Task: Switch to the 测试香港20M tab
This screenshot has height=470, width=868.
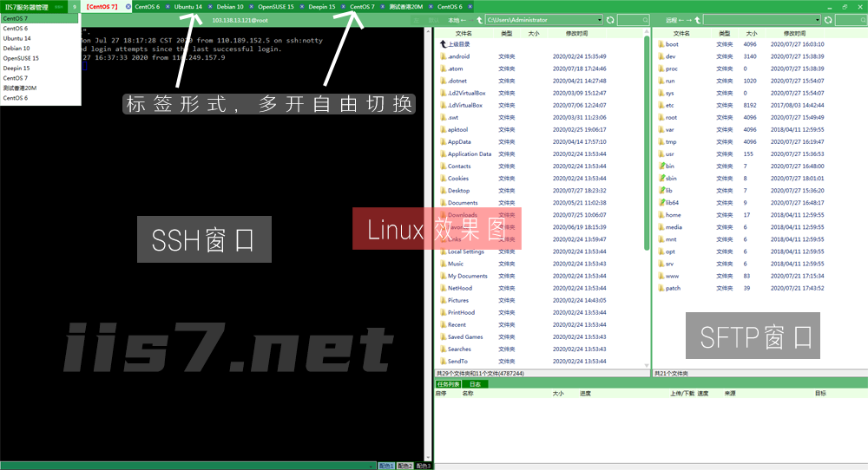Action: [x=405, y=7]
